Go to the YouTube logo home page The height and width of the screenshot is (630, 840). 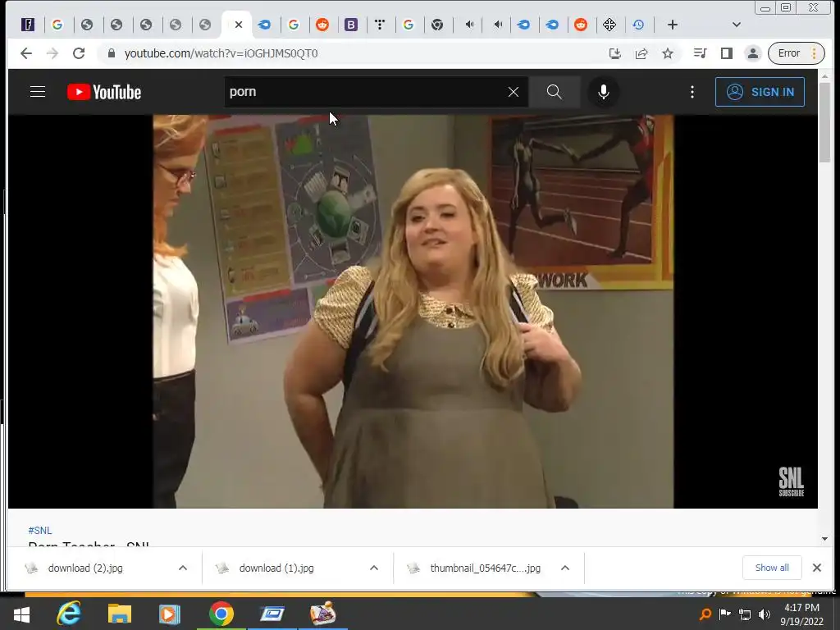(104, 92)
